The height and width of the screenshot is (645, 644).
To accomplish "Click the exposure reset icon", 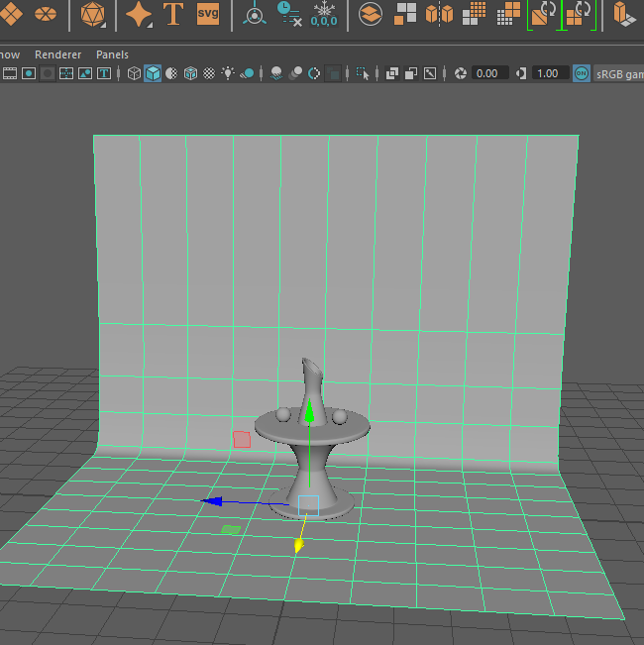I will point(461,73).
